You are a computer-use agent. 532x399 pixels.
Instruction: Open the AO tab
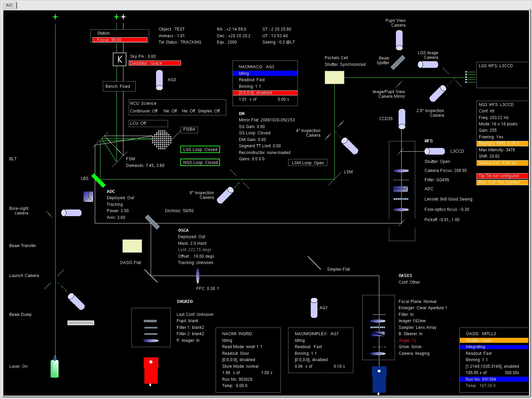9,5
